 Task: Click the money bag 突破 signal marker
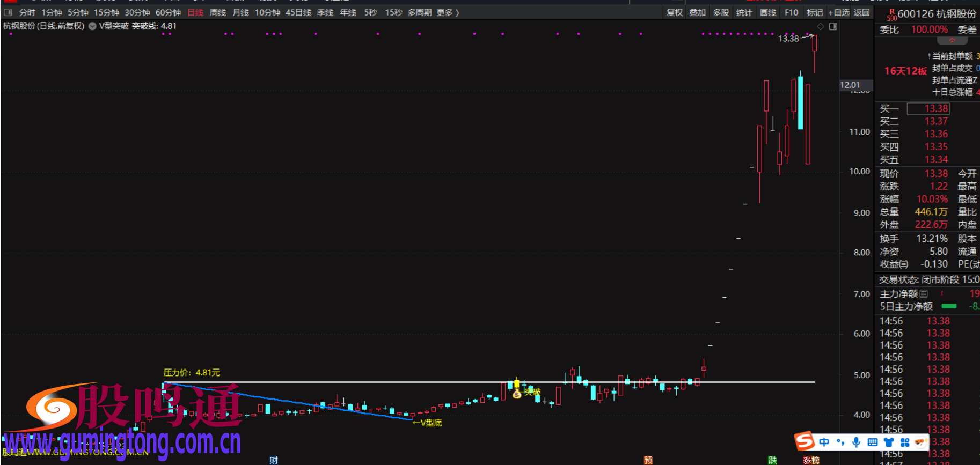(x=517, y=394)
